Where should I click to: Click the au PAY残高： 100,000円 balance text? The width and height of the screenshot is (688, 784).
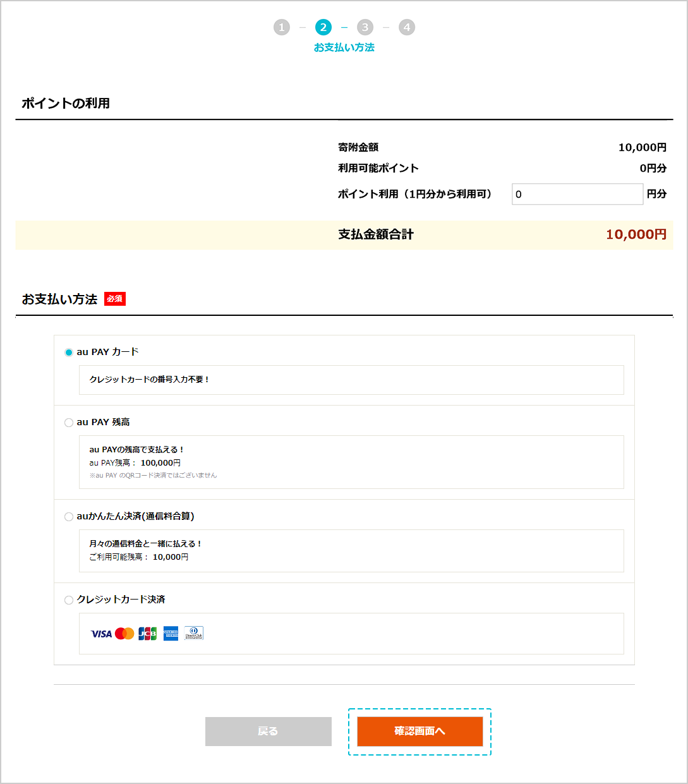coord(135,463)
